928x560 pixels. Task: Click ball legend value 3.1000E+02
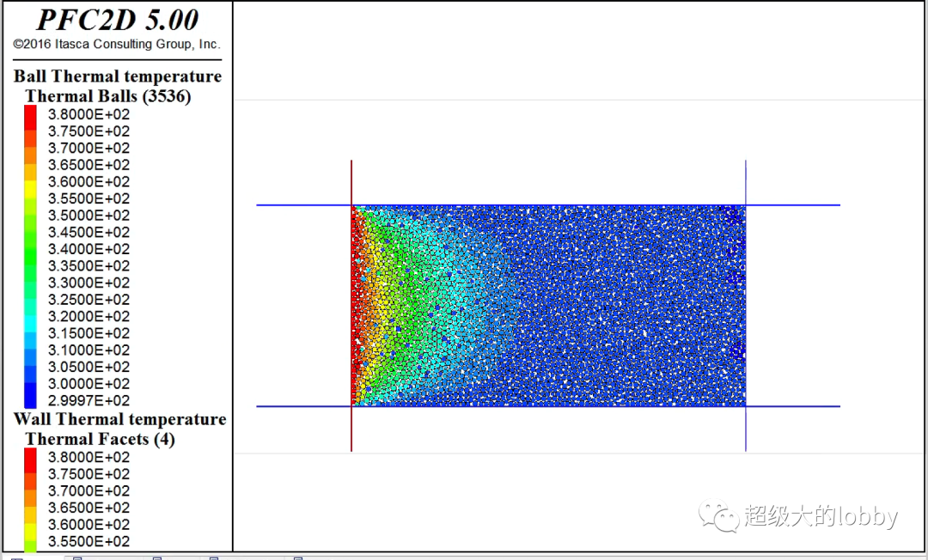89,350
